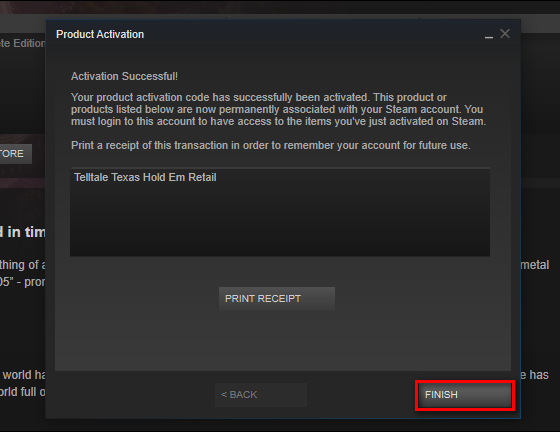Close the Product Activation dialog with X
This screenshot has width=560, height=432.
505,34
